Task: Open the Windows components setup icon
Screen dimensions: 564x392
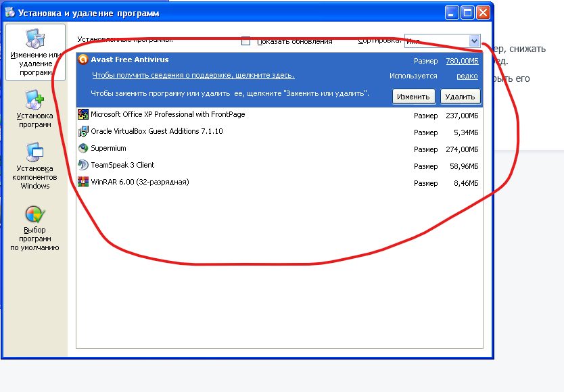Action: (34, 152)
